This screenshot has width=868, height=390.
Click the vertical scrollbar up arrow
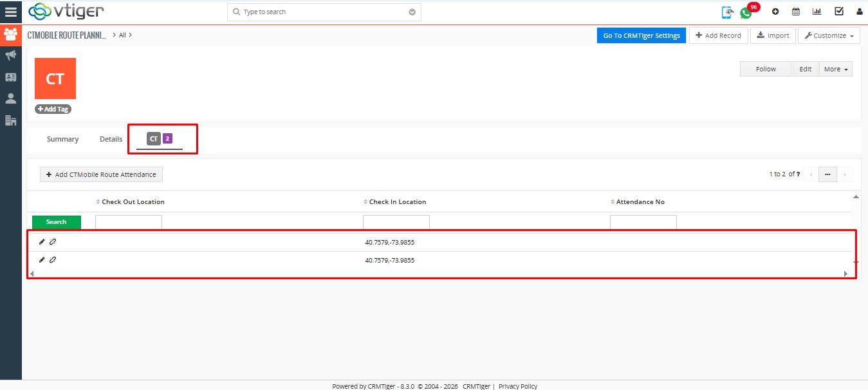point(856,196)
